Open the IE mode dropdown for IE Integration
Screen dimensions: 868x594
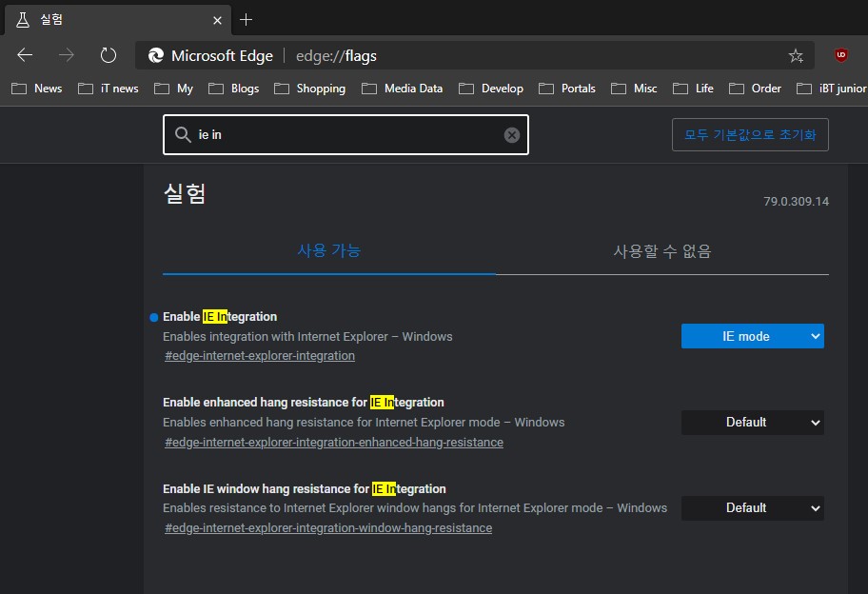tap(752, 336)
